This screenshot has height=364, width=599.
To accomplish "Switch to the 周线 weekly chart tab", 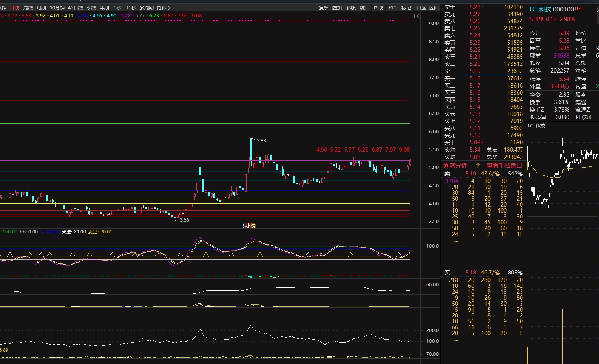I will click(x=28, y=7).
